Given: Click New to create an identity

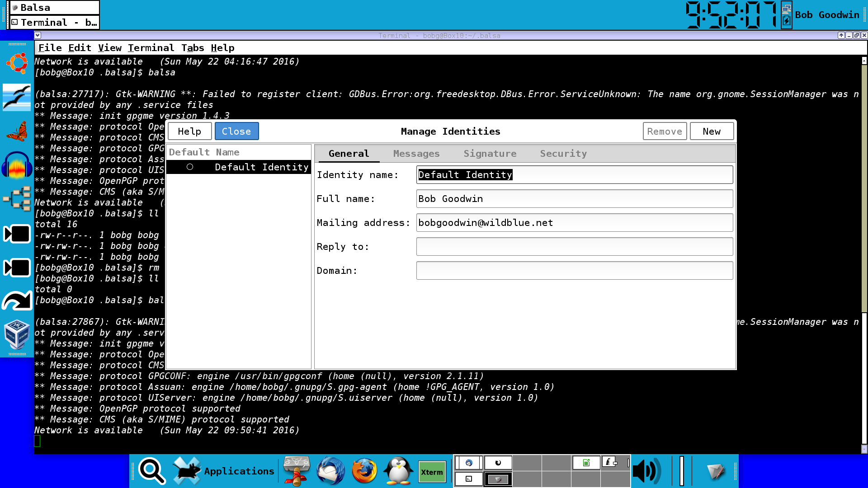Looking at the screenshot, I should tap(712, 131).
